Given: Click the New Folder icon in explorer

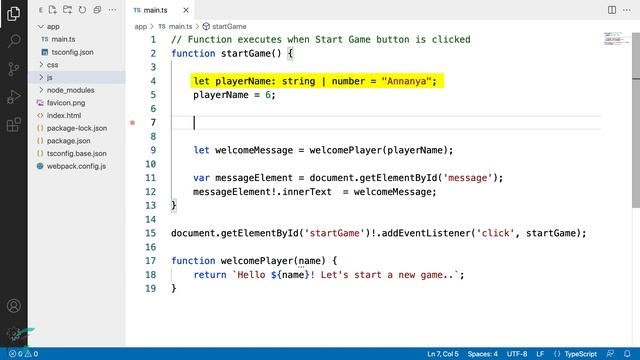Looking at the screenshot, I should [67, 10].
